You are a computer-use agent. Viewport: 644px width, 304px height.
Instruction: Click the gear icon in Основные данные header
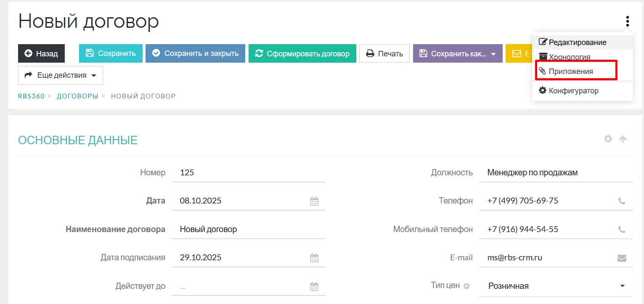[x=608, y=139]
